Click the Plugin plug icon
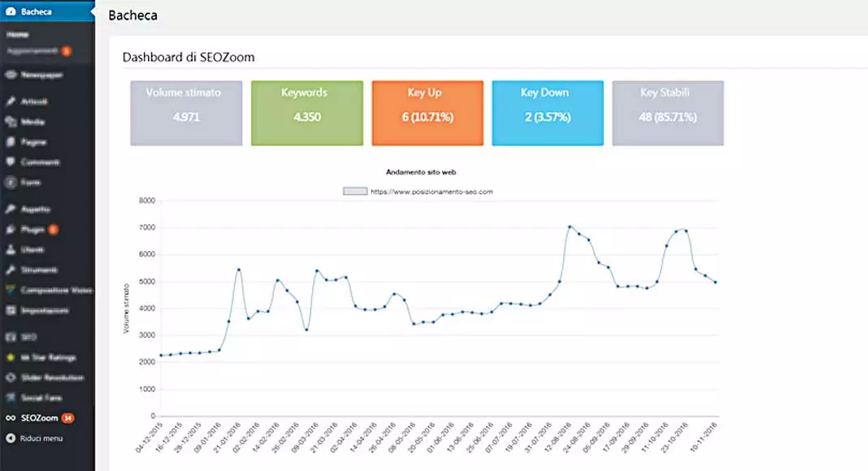Viewport: 868px width, 471px height. [x=11, y=230]
